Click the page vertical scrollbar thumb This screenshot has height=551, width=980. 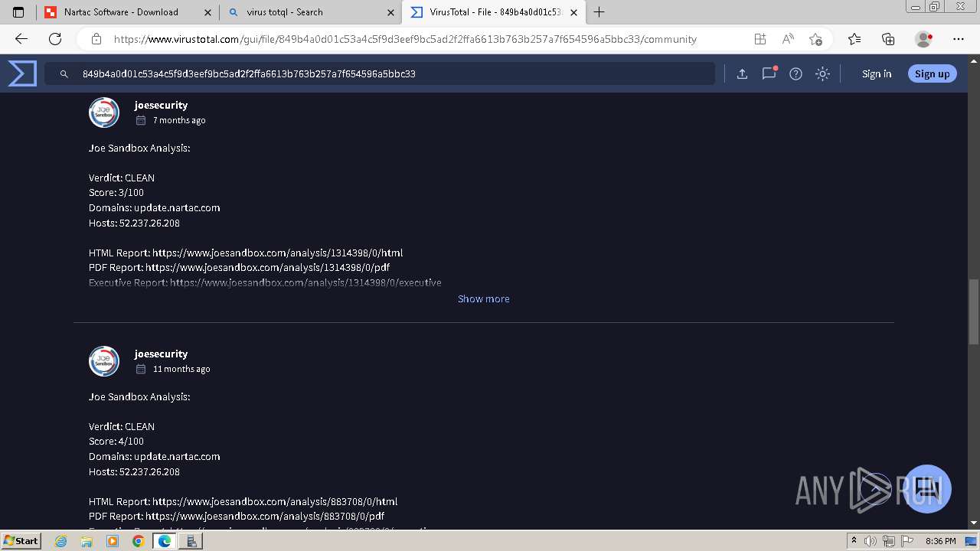click(x=974, y=311)
